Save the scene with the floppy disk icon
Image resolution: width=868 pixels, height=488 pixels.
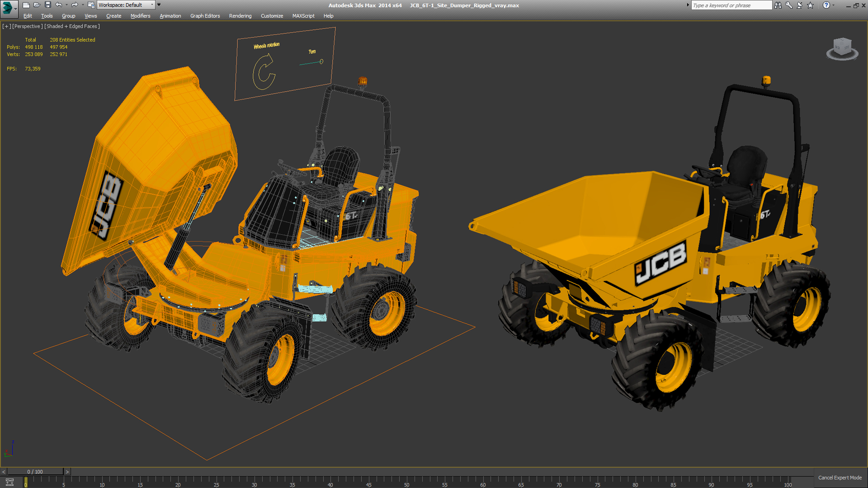click(x=48, y=5)
